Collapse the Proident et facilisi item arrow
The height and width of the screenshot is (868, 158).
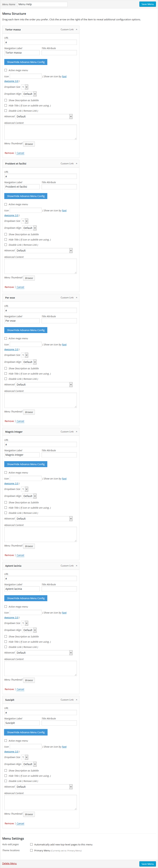77,163
